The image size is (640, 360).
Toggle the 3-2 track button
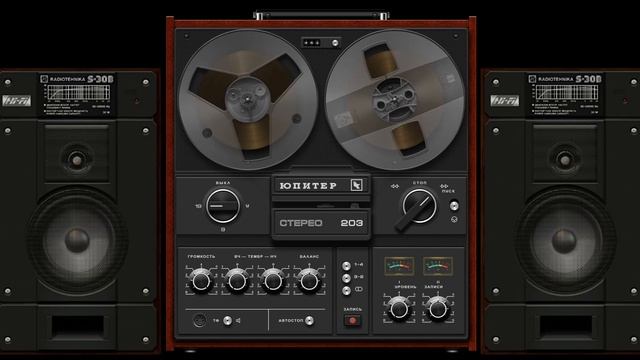click(x=346, y=278)
